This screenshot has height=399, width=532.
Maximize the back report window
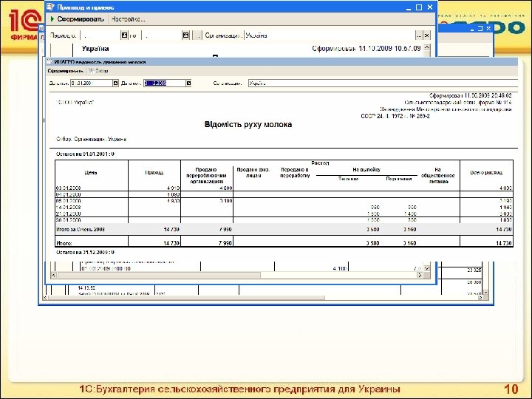tap(419, 7)
